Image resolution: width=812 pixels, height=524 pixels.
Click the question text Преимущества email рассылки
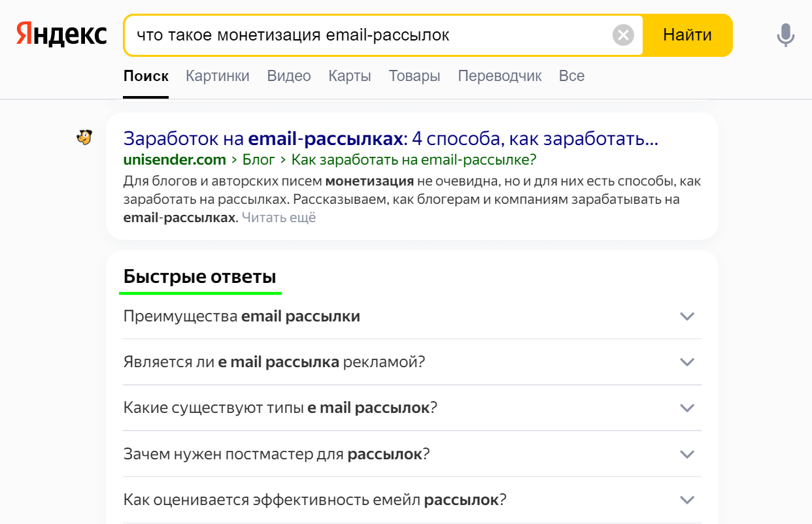pyautogui.click(x=241, y=316)
